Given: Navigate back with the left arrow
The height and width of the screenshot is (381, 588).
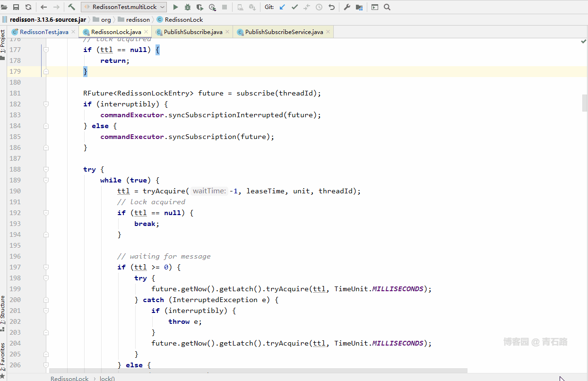Looking at the screenshot, I should click(44, 7).
